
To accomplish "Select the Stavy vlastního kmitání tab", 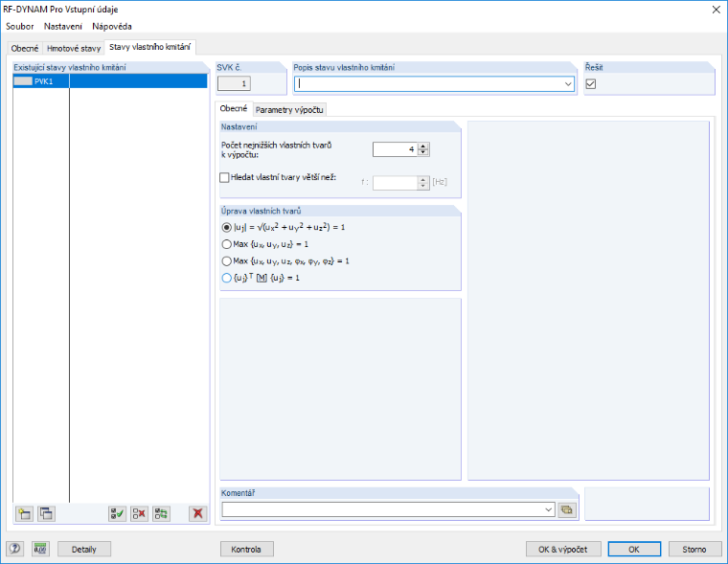I will (150, 47).
